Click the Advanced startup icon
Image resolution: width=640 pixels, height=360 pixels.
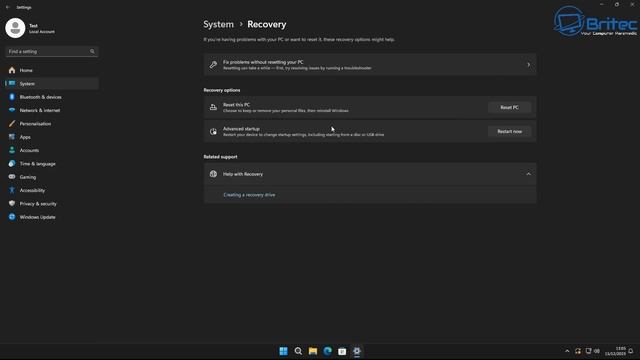213,131
